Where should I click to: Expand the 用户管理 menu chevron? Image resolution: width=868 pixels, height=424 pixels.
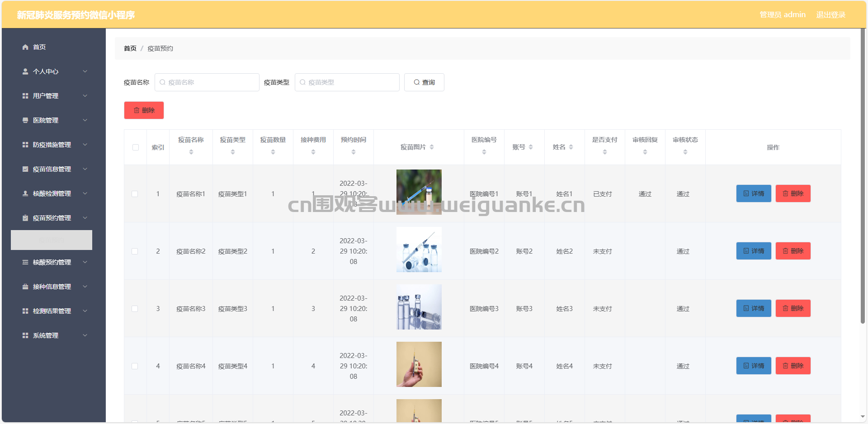tap(85, 96)
